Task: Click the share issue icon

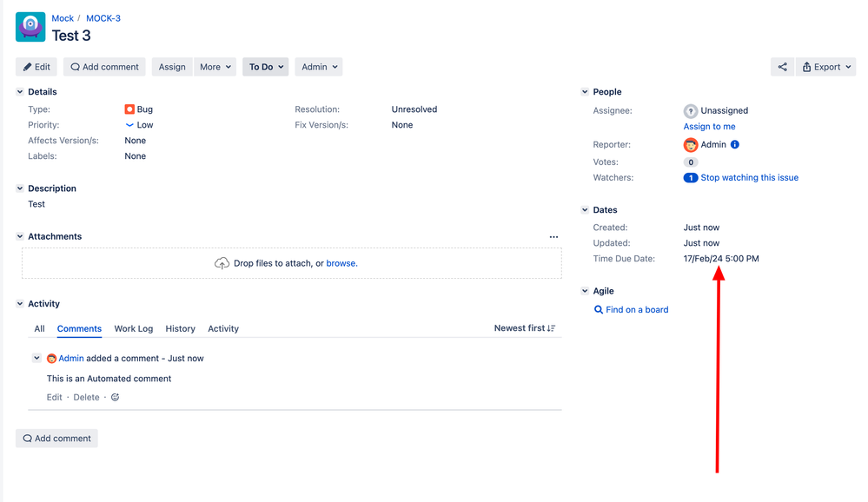Action: click(x=782, y=67)
